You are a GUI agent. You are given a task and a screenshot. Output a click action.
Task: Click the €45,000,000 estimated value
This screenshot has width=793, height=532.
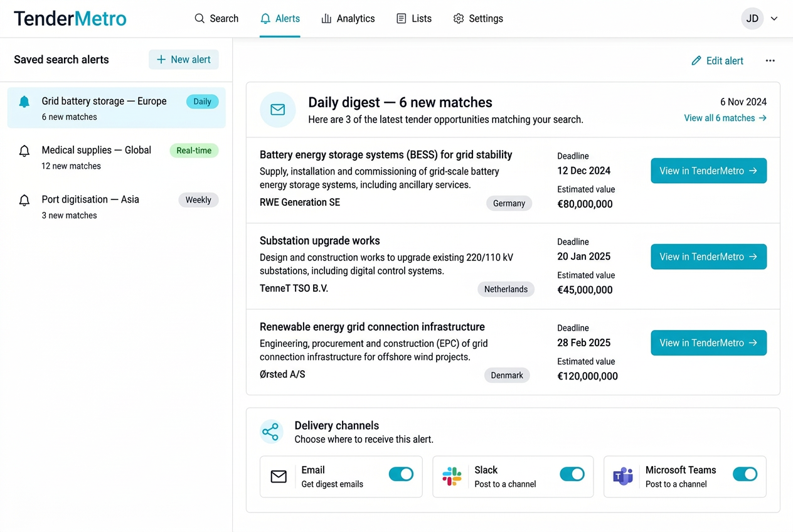click(x=585, y=290)
